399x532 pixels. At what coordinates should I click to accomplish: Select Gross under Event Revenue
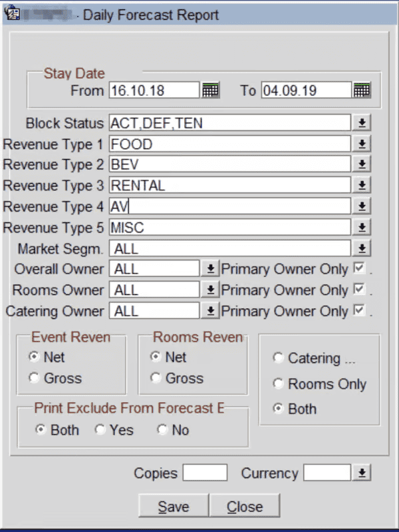34,378
